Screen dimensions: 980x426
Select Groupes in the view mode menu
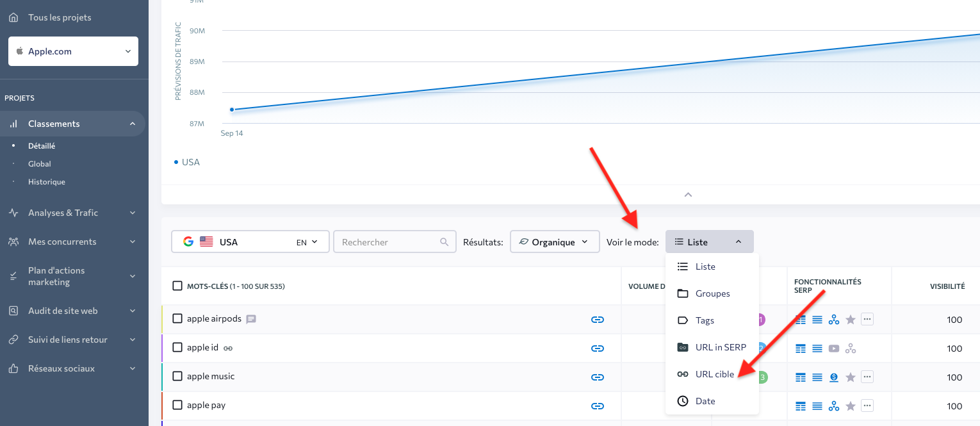point(712,293)
